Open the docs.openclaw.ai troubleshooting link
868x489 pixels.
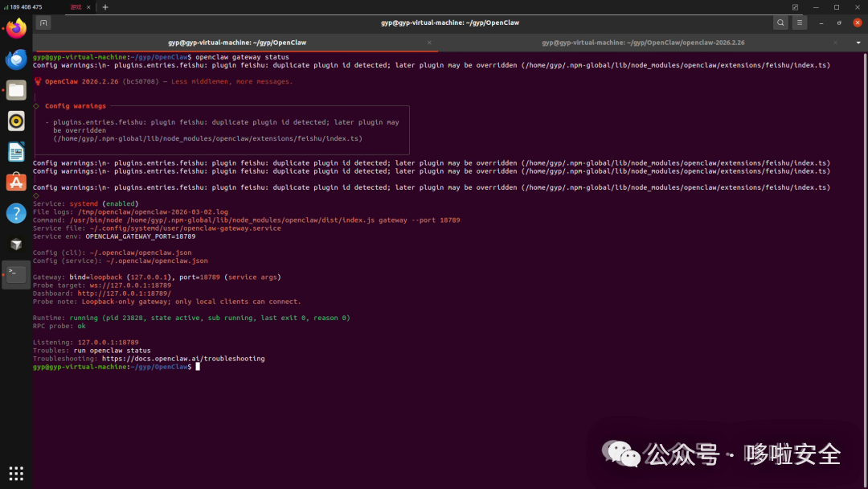point(183,359)
